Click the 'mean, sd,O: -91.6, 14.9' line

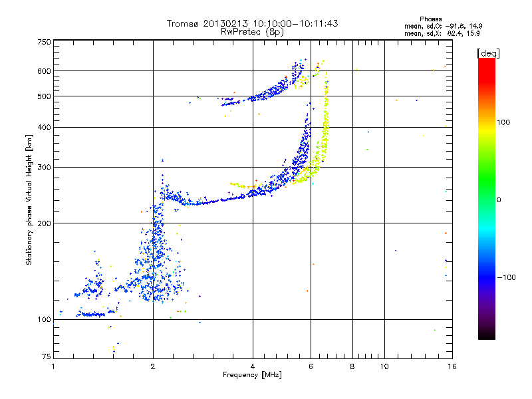[x=443, y=26]
